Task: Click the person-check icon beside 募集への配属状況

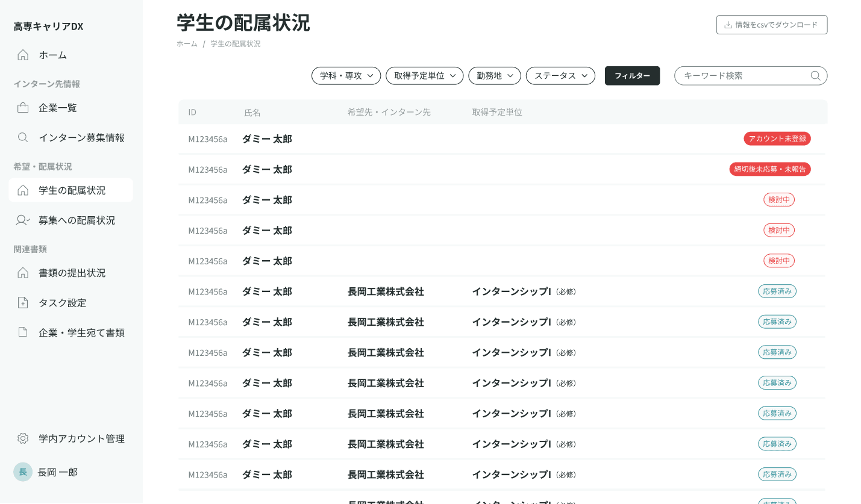Action: (22, 220)
